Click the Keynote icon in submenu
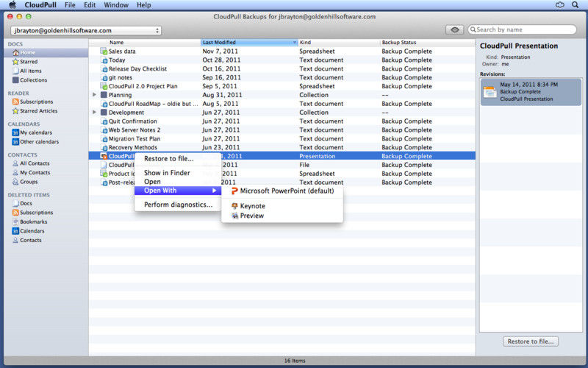The image size is (588, 368). [234, 206]
